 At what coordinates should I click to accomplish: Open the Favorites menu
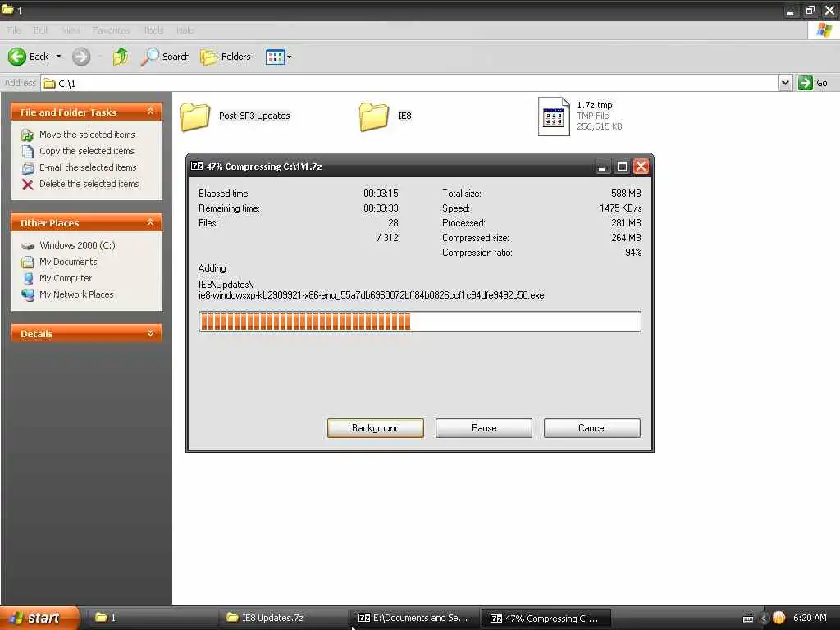tap(111, 30)
